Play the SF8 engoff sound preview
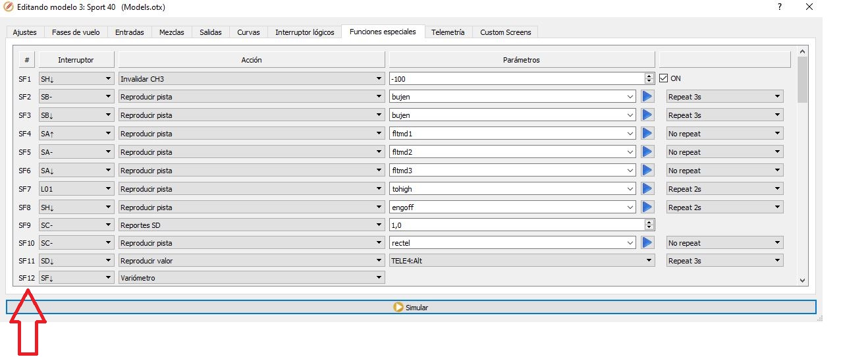Viewport: 868px width, 357px height. (x=647, y=207)
